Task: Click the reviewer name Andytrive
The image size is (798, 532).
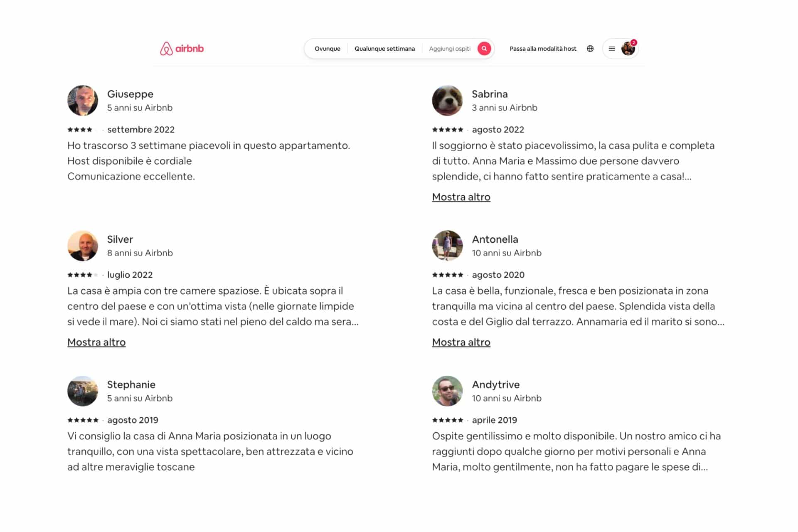Action: pos(495,384)
